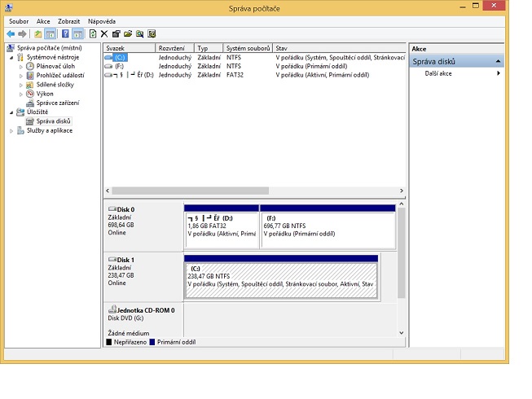Collapse Správa disků actions section
Image resolution: width=532 pixels, height=399 pixels.
click(x=498, y=61)
